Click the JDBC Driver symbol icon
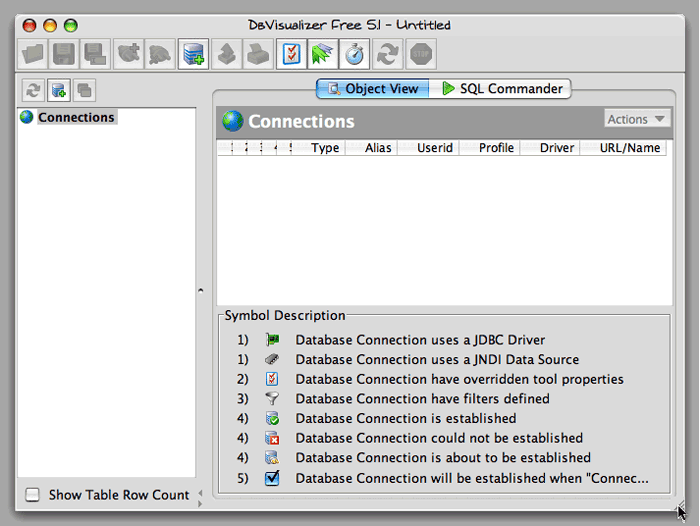Viewport: 700px width, 526px height. coord(272,340)
